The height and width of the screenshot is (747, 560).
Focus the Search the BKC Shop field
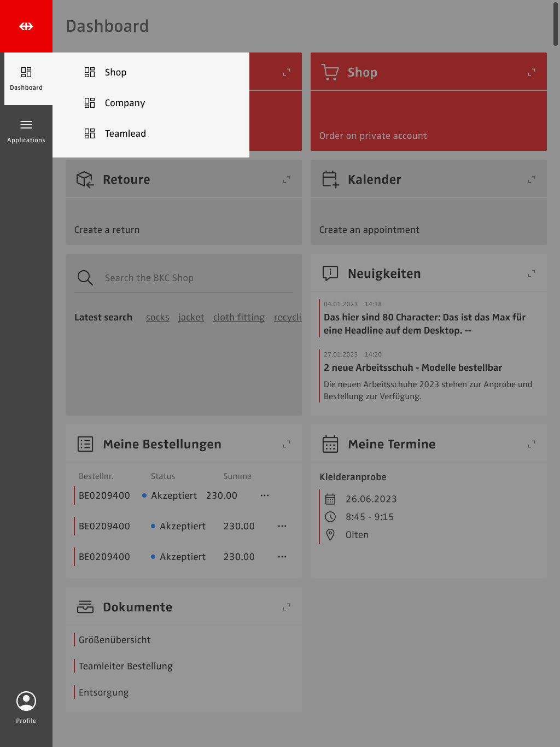(x=197, y=278)
